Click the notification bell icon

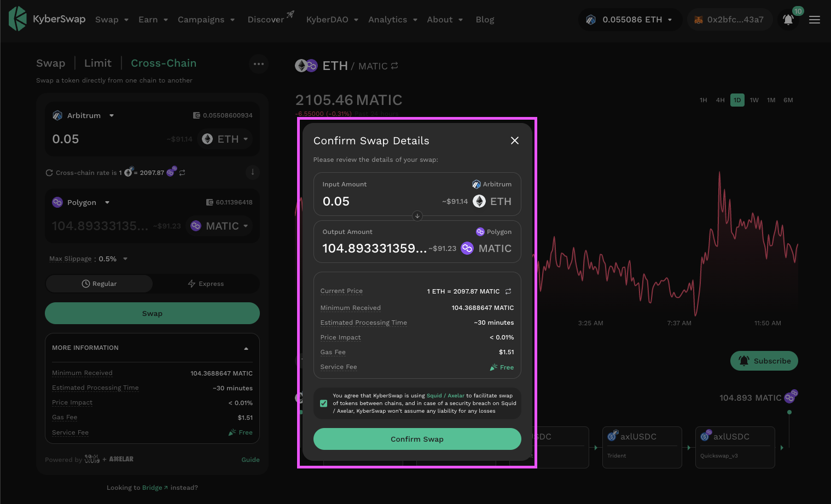tap(788, 20)
